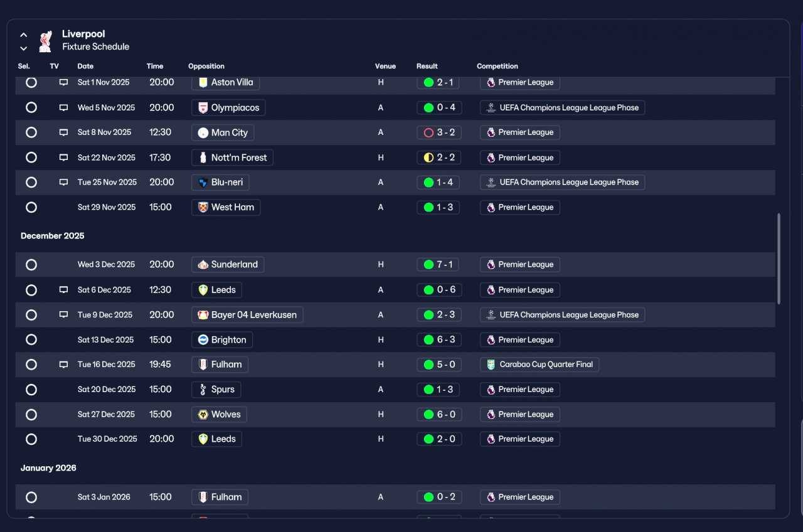Click the Liverpool club crest icon
This screenshot has width=803, height=532.
pyautogui.click(x=45, y=41)
